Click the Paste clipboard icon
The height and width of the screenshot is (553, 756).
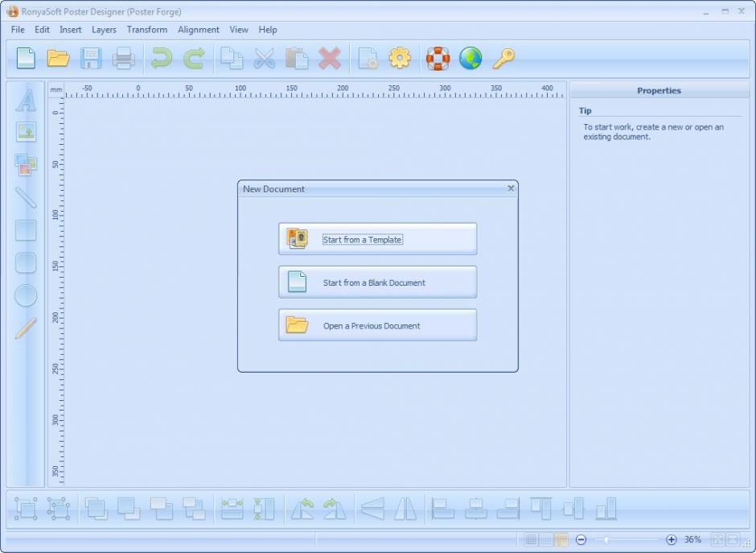coord(297,59)
